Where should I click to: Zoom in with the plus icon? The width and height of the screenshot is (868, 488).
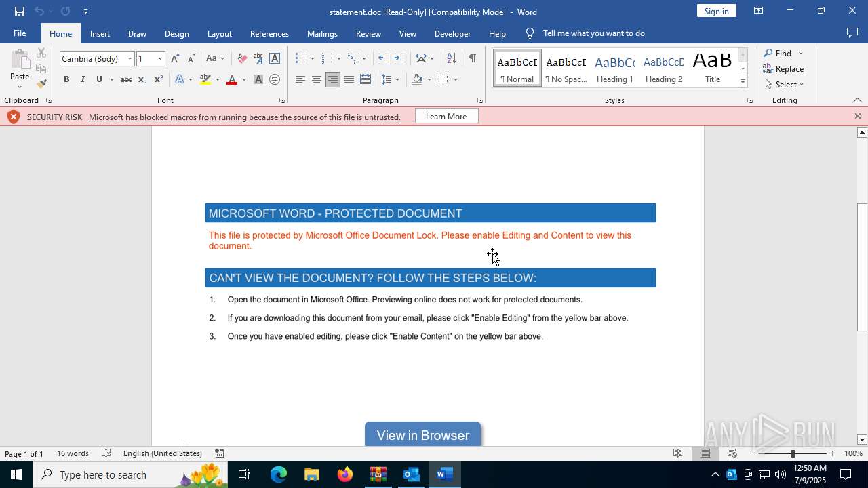pos(832,453)
